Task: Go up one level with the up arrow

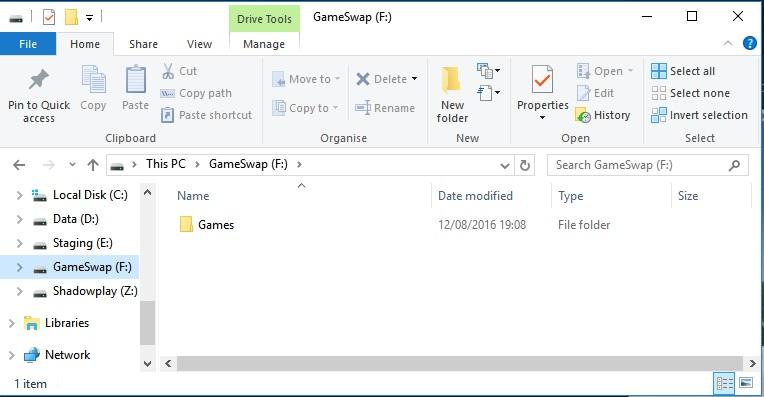Action: click(93, 165)
